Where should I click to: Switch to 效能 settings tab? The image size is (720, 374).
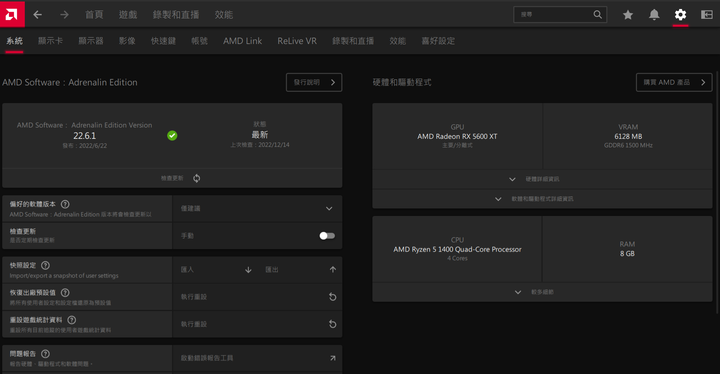[x=398, y=41]
